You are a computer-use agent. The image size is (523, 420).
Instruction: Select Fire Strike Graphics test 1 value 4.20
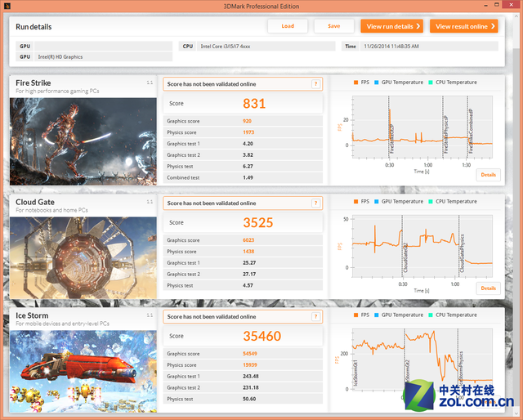point(248,144)
